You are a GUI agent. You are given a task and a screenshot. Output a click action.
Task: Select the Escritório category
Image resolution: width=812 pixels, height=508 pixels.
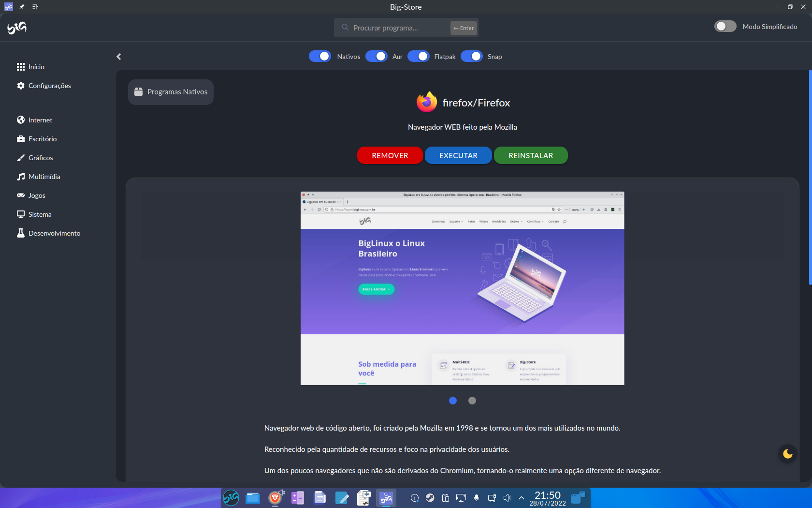[37, 139]
